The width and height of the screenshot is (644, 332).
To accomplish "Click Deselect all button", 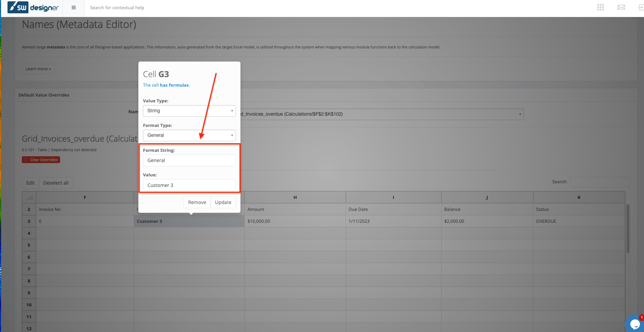I will click(56, 183).
